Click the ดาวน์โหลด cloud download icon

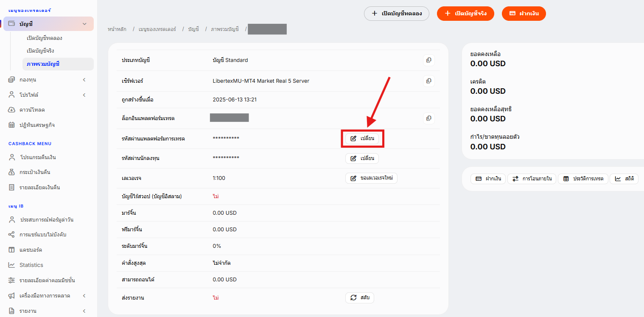[x=12, y=110]
